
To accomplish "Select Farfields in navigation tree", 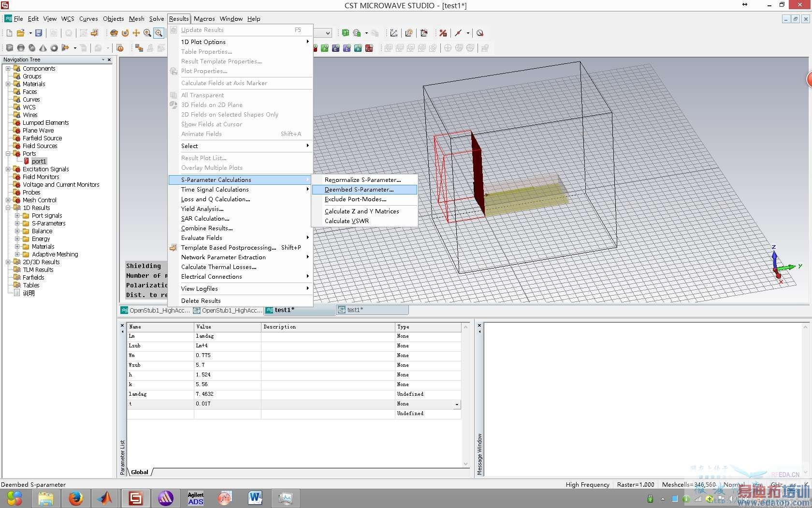I will point(33,277).
